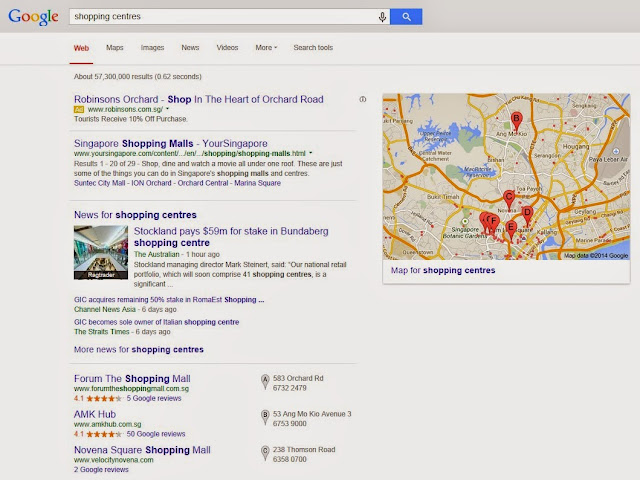Image resolution: width=640 pixels, height=480 pixels.
Task: Click the voice search microphone icon
Action: [x=382, y=17]
